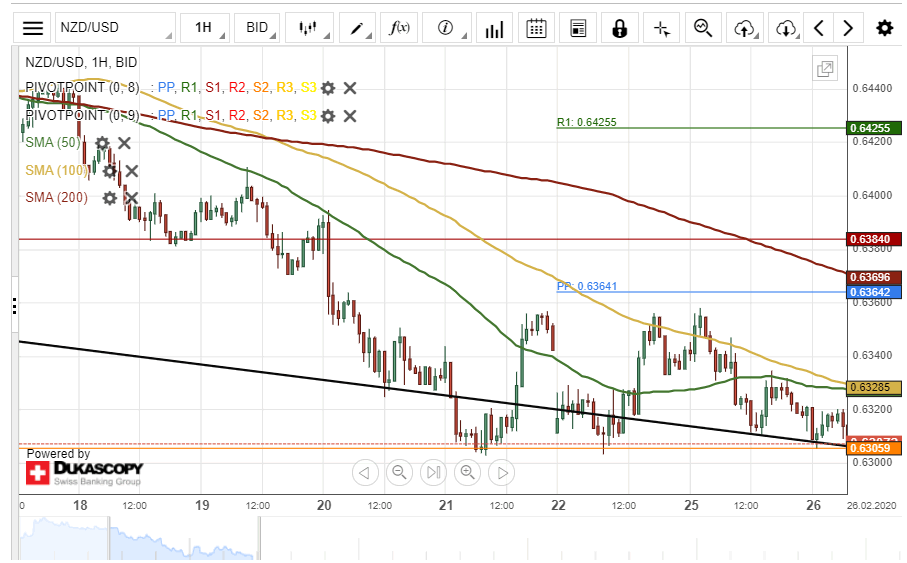The image size is (907, 563).
Task: Open the f(x) indicators menu
Action: click(399, 28)
